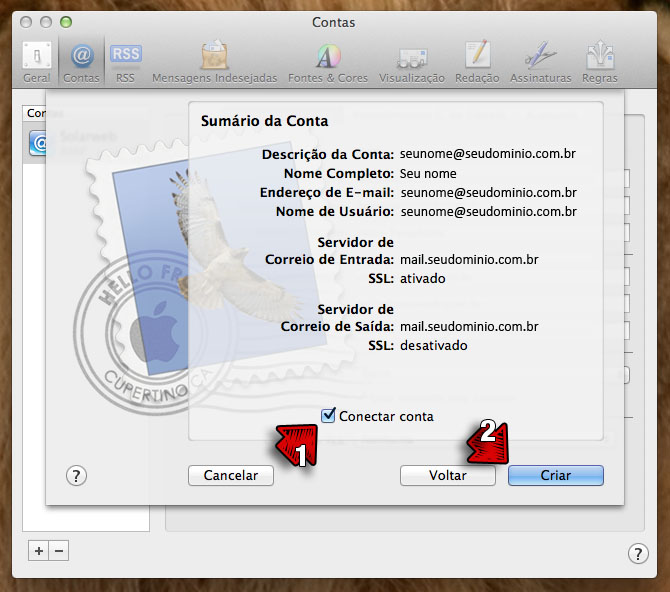Click the Nome de Usuário value
670x592 pixels.
tap(488, 212)
